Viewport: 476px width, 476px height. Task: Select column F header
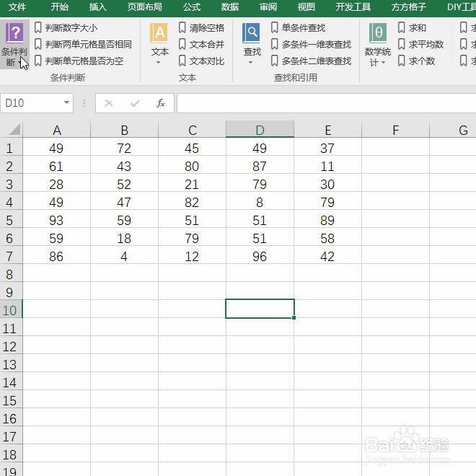[x=395, y=130]
